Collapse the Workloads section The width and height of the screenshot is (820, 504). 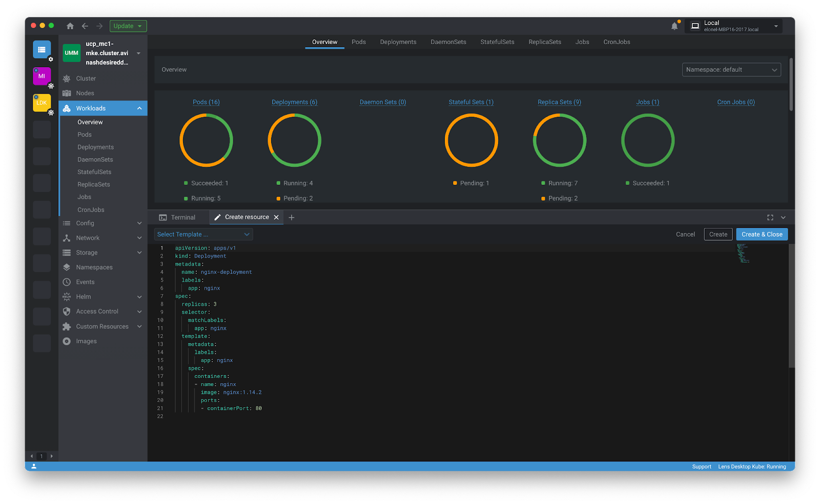point(139,108)
